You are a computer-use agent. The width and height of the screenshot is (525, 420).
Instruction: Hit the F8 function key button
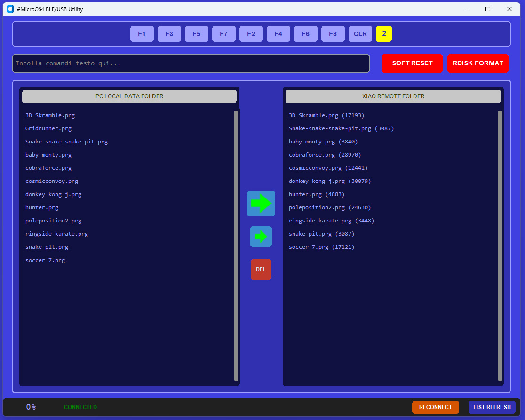pos(333,34)
